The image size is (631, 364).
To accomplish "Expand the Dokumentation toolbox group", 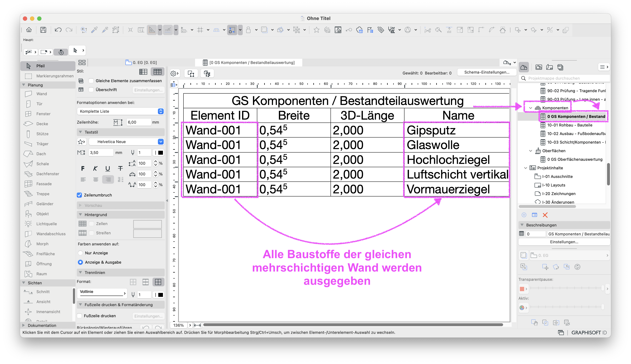I will pyautogui.click(x=24, y=325).
